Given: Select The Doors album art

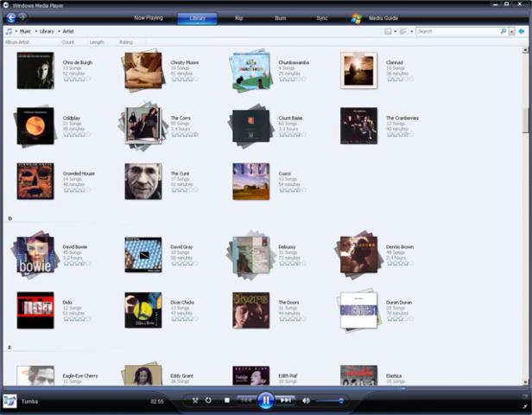Looking at the screenshot, I should (251, 310).
